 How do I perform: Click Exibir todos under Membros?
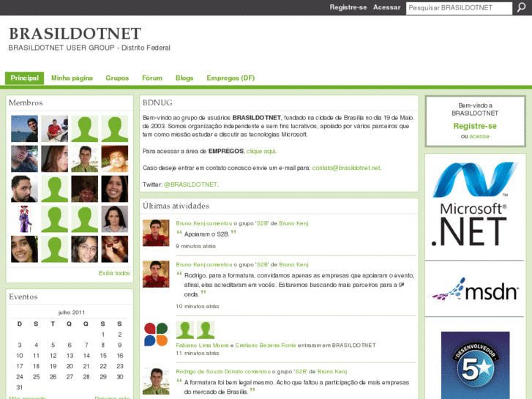(114, 273)
